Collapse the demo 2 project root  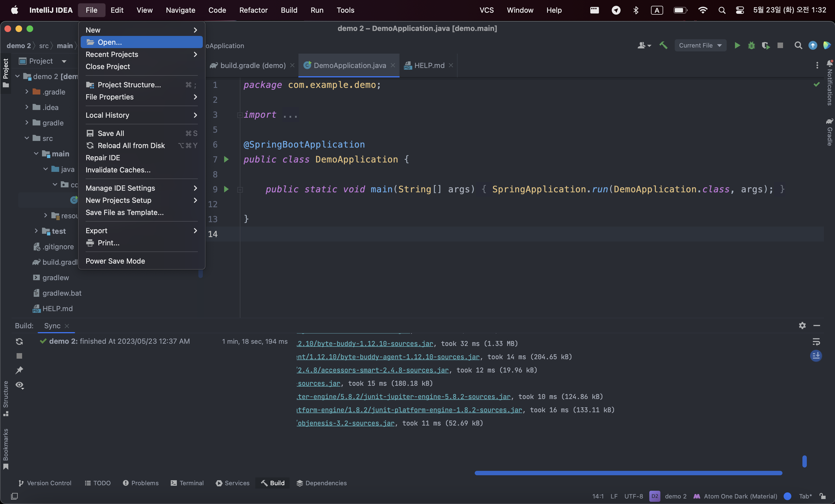(17, 76)
